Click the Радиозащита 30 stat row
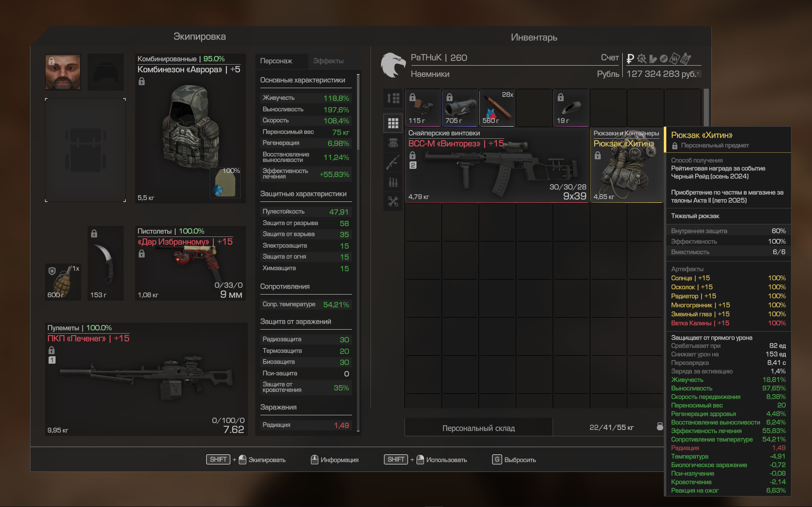 [x=306, y=340]
